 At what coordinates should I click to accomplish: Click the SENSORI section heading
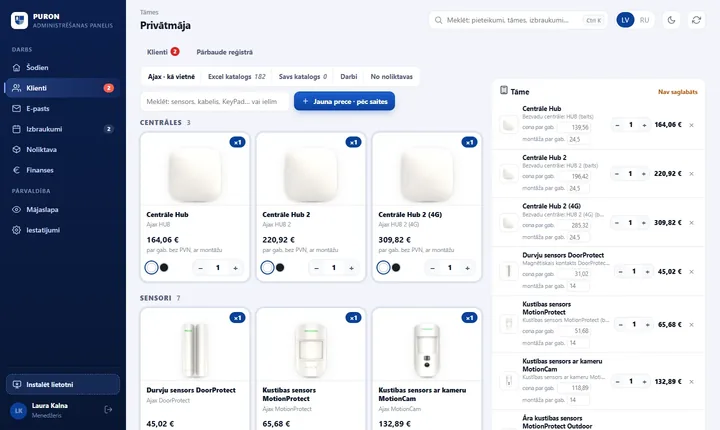pyautogui.click(x=156, y=298)
